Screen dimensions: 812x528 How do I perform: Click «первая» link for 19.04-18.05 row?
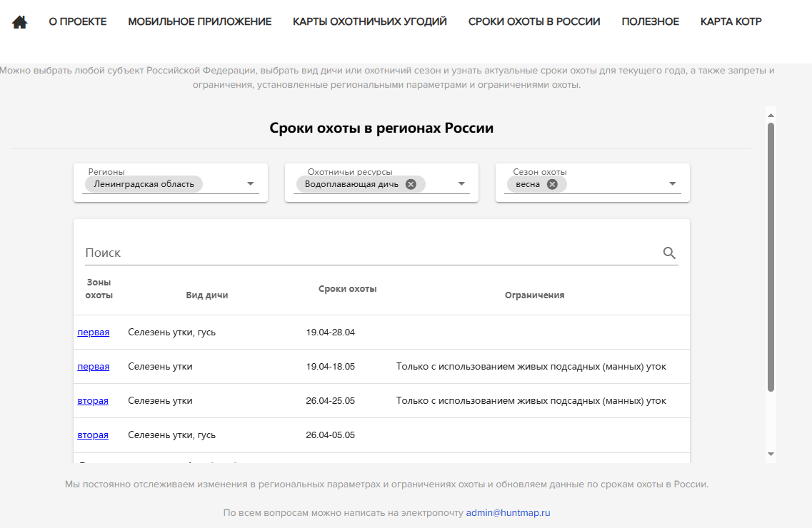93,366
